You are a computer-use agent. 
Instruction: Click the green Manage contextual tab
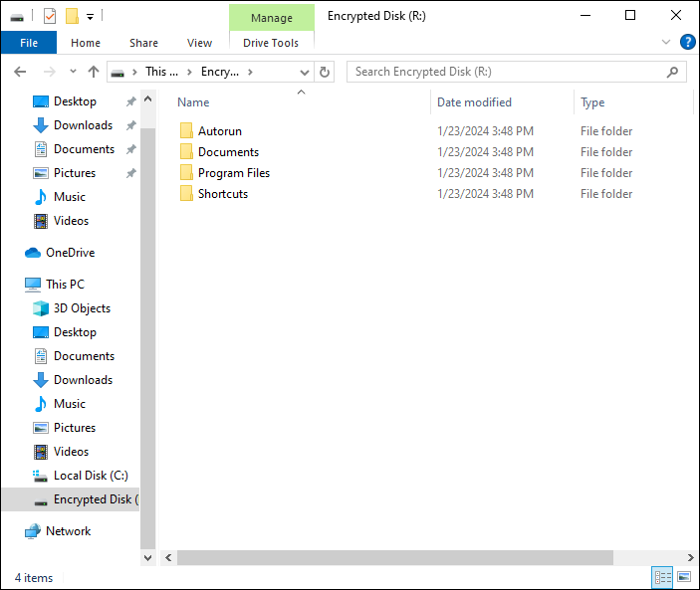[x=272, y=18]
